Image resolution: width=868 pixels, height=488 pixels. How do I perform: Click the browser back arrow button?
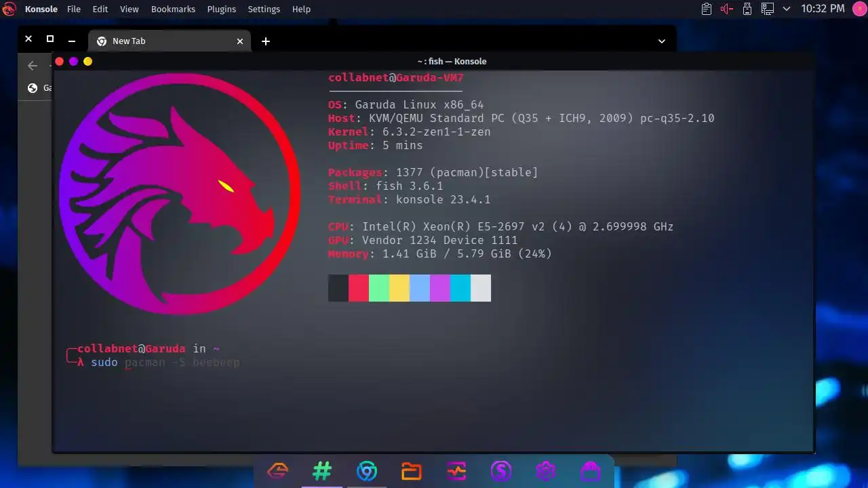click(x=33, y=66)
